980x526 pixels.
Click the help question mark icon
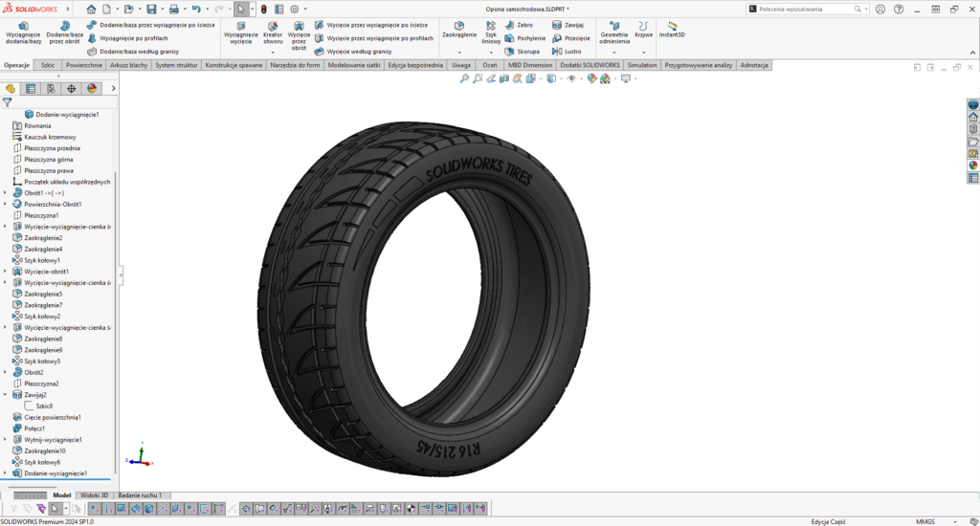pyautogui.click(x=899, y=10)
